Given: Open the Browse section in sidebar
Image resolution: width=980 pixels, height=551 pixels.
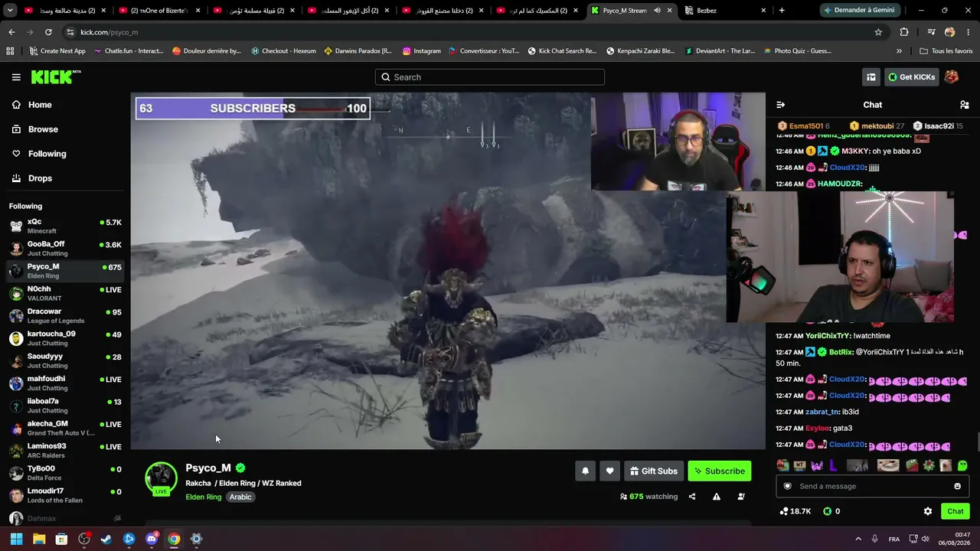Looking at the screenshot, I should [43, 129].
